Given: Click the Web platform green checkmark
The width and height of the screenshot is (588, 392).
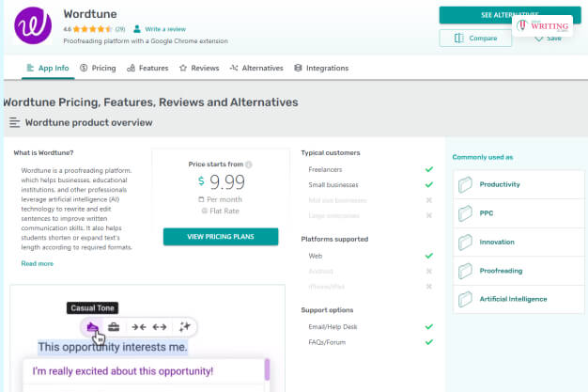Looking at the screenshot, I should pos(429,256).
